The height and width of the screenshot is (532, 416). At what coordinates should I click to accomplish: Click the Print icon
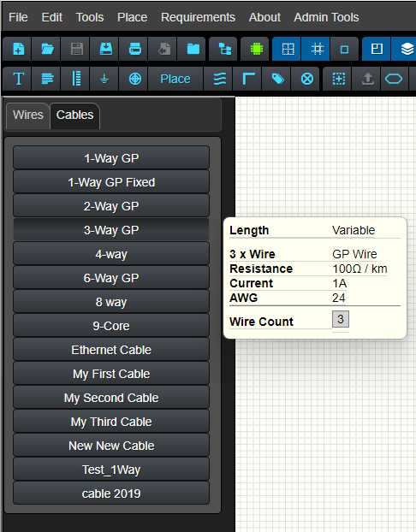pyautogui.click(x=135, y=50)
